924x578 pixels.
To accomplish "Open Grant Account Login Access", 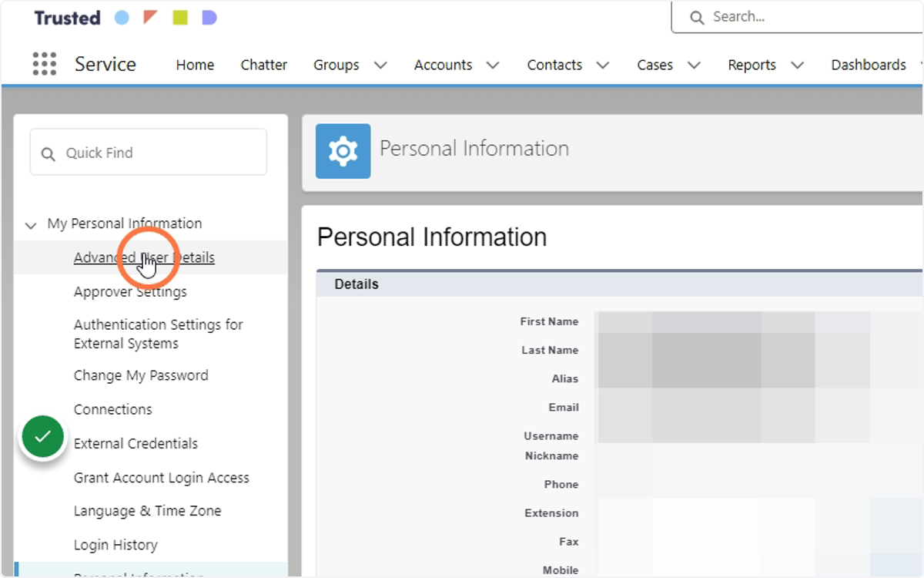I will pos(161,478).
